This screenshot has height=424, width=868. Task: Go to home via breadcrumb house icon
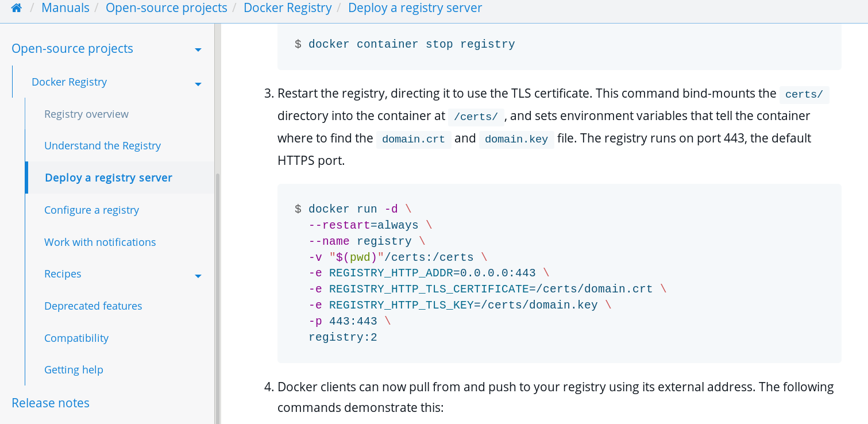17,8
